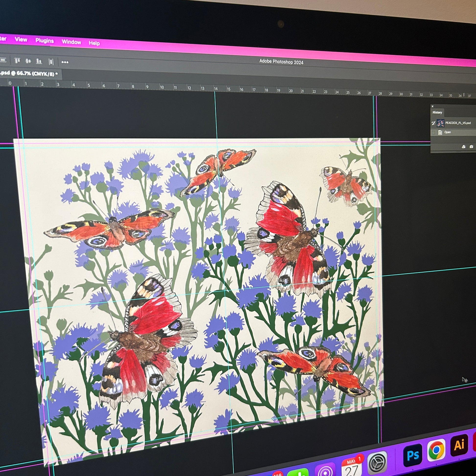Screen dimensions: 476x476
Task: Click the Align Top Edges icon
Action: click(17, 60)
